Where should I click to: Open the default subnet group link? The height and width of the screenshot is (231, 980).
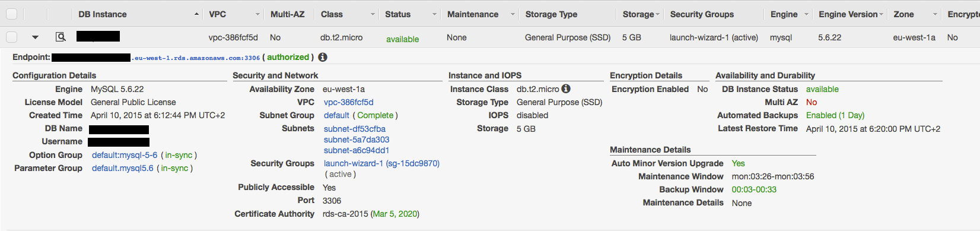(336, 115)
